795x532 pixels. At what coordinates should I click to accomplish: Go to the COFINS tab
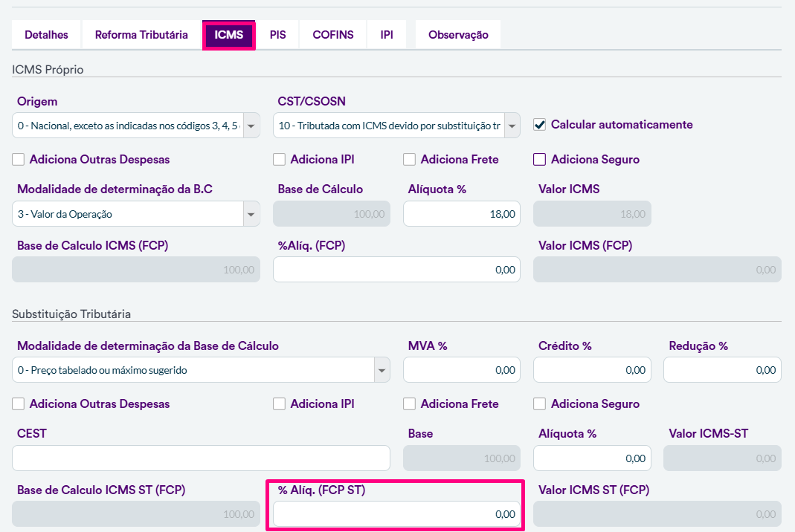click(332, 35)
